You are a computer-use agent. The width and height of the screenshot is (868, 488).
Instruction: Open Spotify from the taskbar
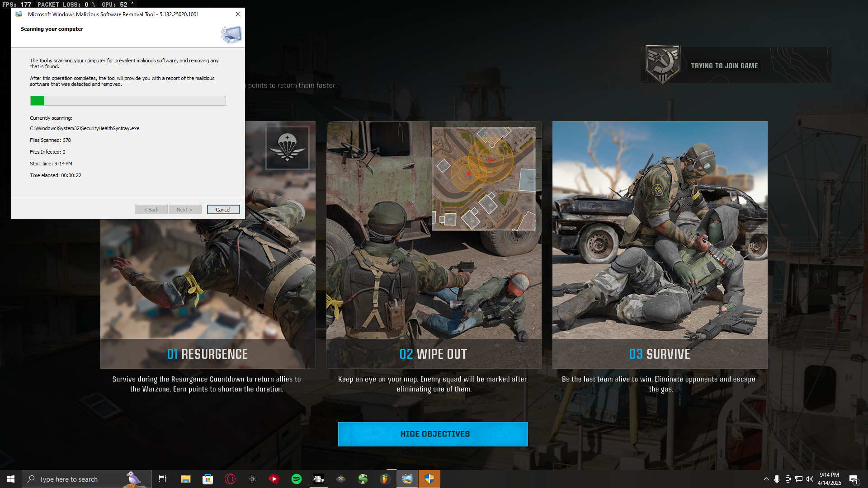(297, 479)
